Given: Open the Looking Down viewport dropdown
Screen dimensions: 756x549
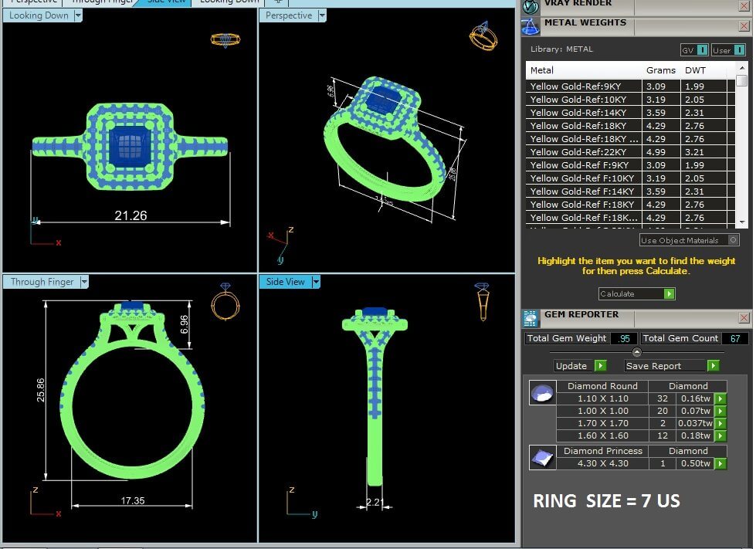Looking at the screenshot, I should click(x=78, y=16).
